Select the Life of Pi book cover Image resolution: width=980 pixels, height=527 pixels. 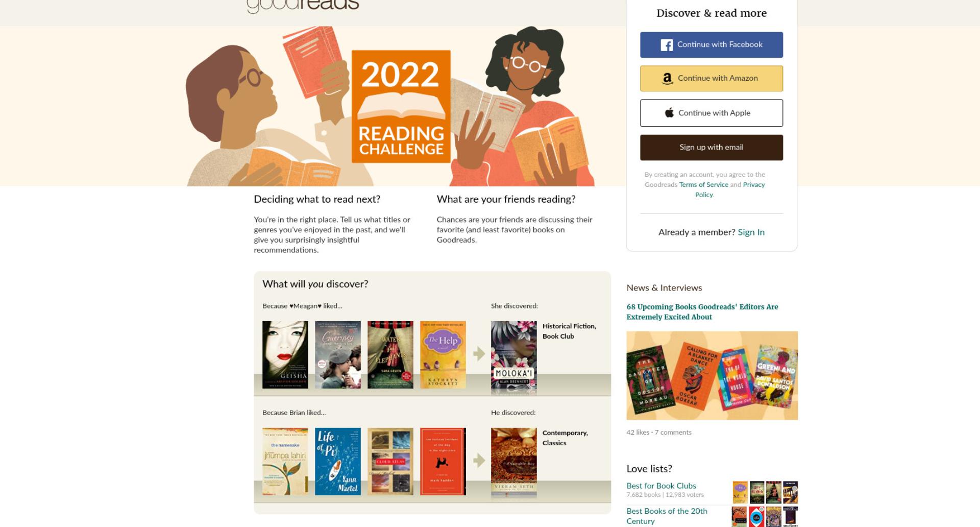338,462
